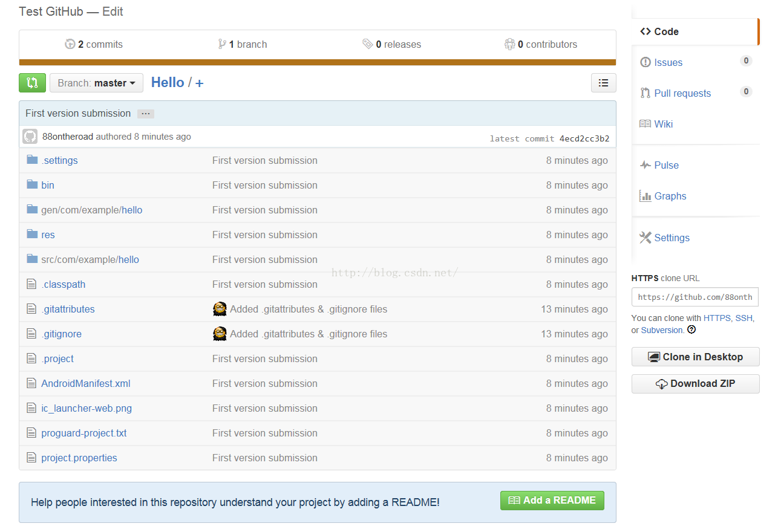Click the 88ontheroad avatar image

30,137
